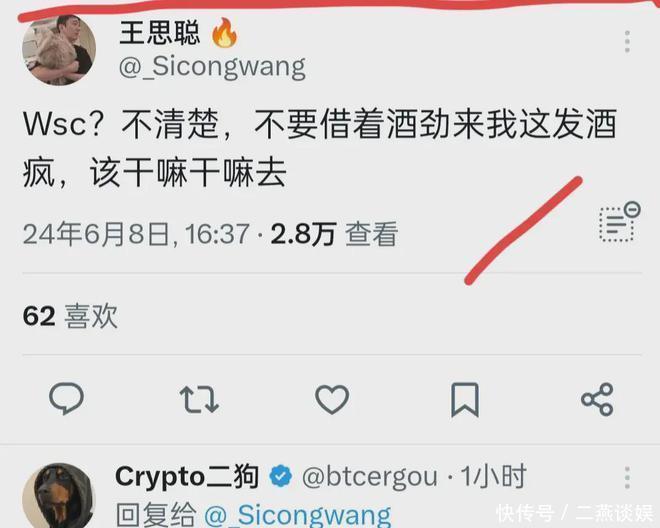Click the fire emoji beside 王思聪

[224, 32]
